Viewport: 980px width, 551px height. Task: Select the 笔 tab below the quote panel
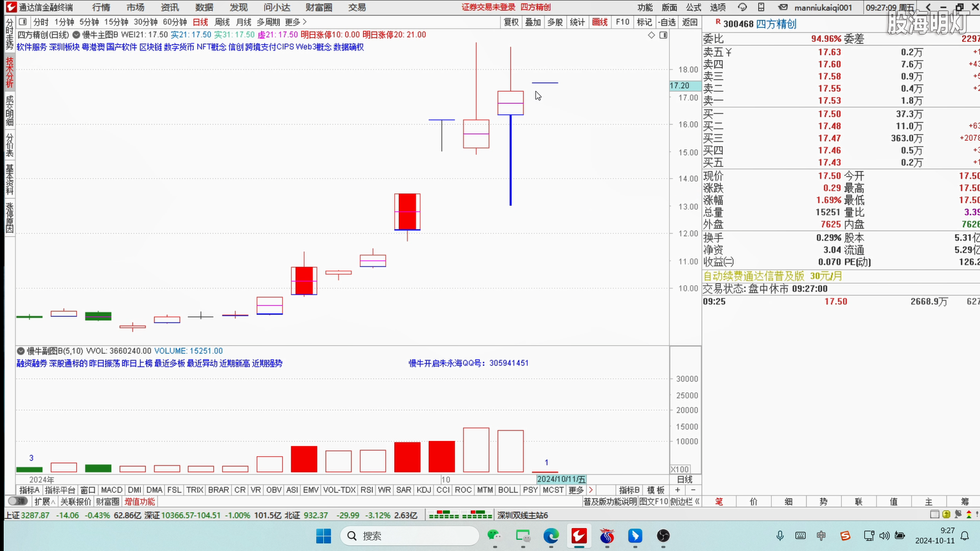click(719, 502)
